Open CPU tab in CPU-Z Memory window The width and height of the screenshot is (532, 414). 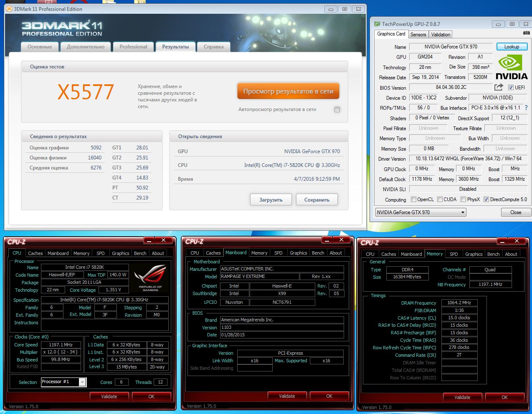point(370,254)
